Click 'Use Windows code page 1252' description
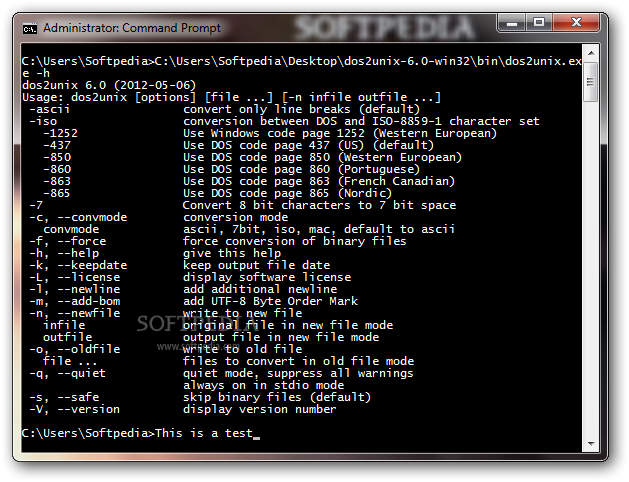629x482 pixels. point(274,133)
